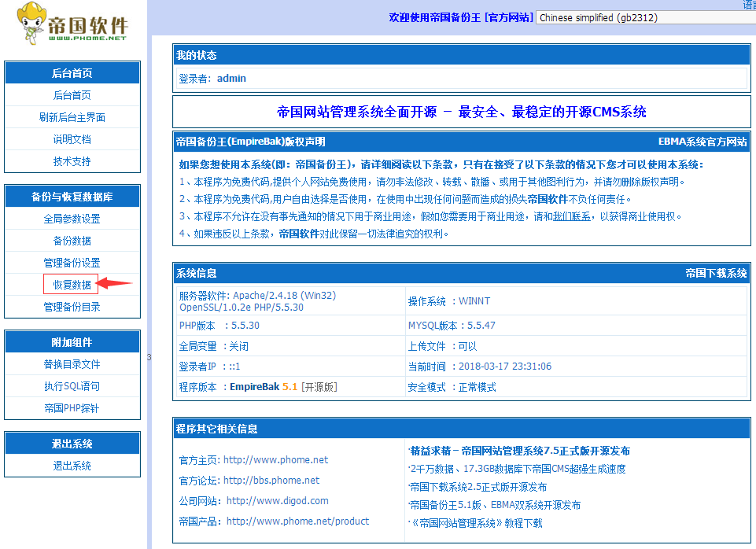
Task: Open 帝国网站管理系统全面开源 headline link
Action: point(461,112)
